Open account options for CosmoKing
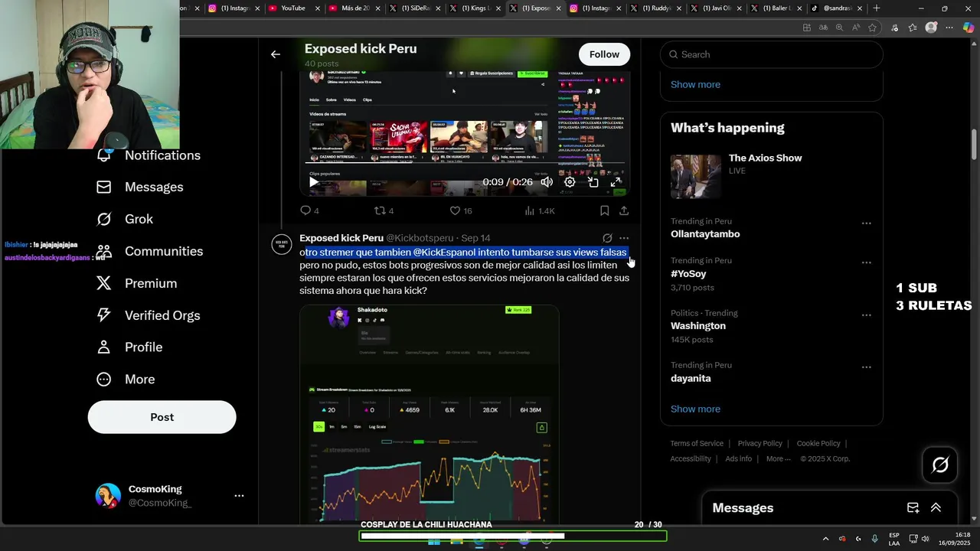This screenshot has width=980, height=551. point(239,496)
